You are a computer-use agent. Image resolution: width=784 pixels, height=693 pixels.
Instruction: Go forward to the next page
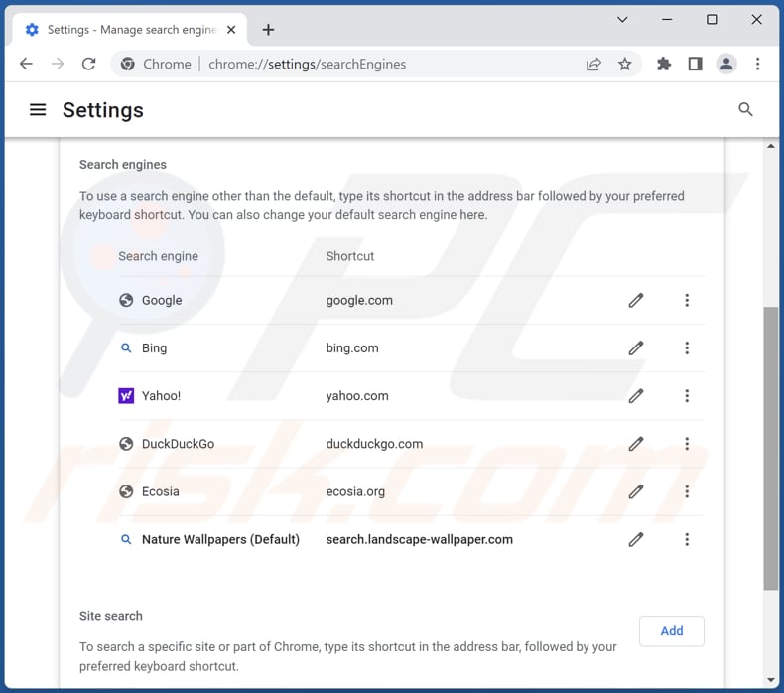(x=58, y=64)
